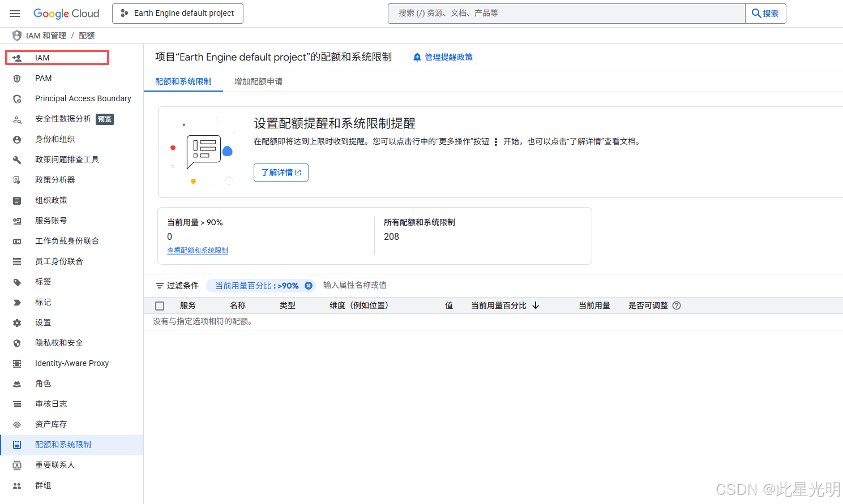Check the select-all checkbox in quota table
The height and width of the screenshot is (504, 843).
[x=160, y=305]
